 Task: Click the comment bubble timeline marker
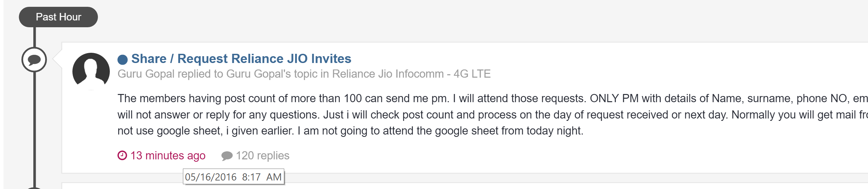click(34, 60)
